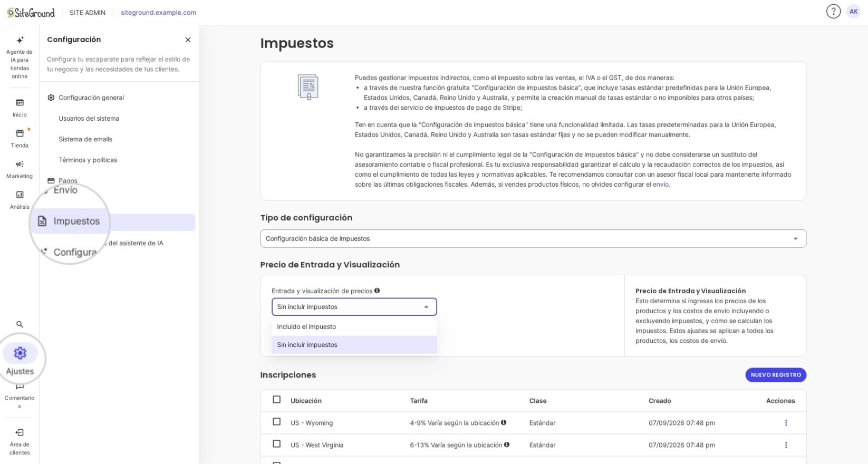Check the US - West Virginia row checkbox

(276, 444)
